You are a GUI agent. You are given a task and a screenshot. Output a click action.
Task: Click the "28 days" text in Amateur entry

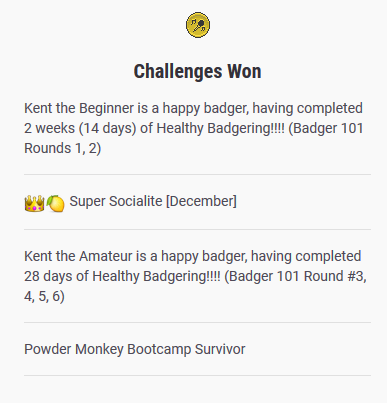pyautogui.click(x=47, y=276)
